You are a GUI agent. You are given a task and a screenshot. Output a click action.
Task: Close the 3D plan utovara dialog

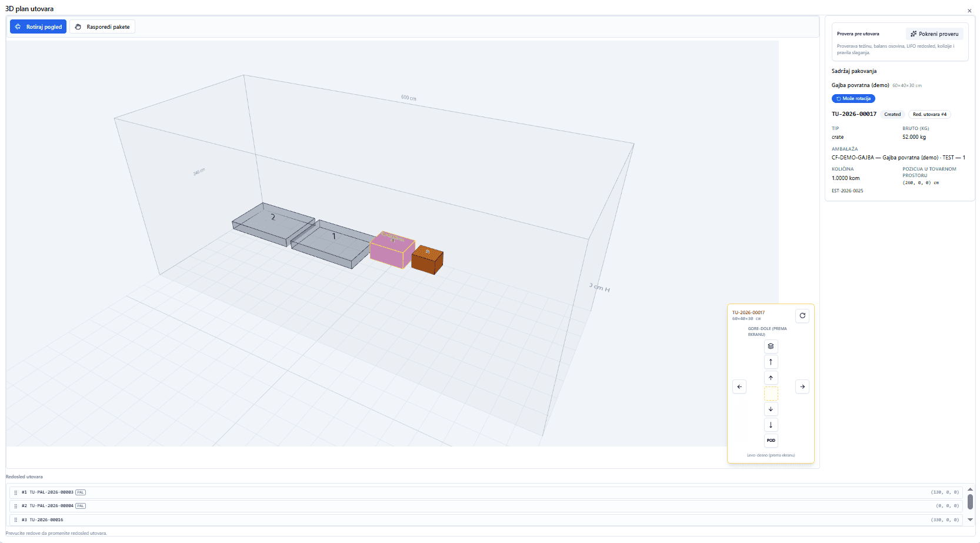pyautogui.click(x=969, y=11)
